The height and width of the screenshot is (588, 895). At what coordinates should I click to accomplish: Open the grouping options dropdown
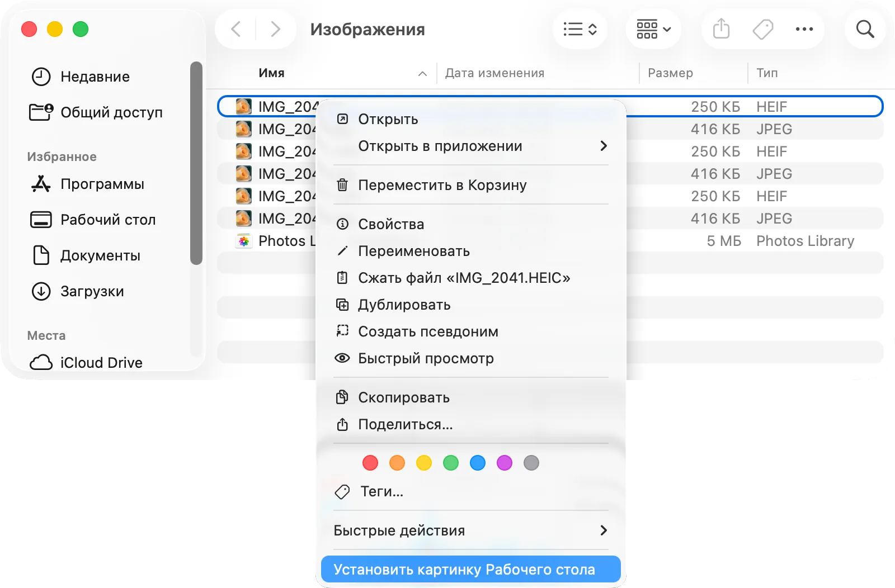click(x=653, y=29)
